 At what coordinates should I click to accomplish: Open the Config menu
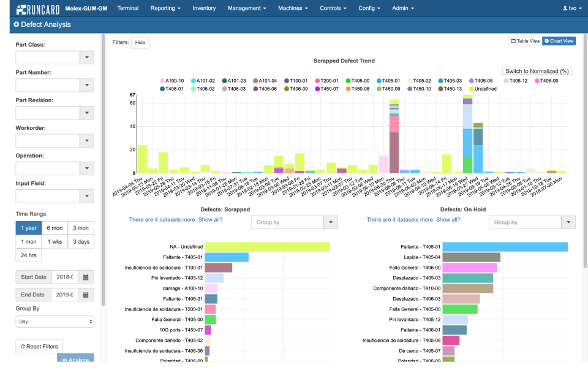(x=369, y=8)
